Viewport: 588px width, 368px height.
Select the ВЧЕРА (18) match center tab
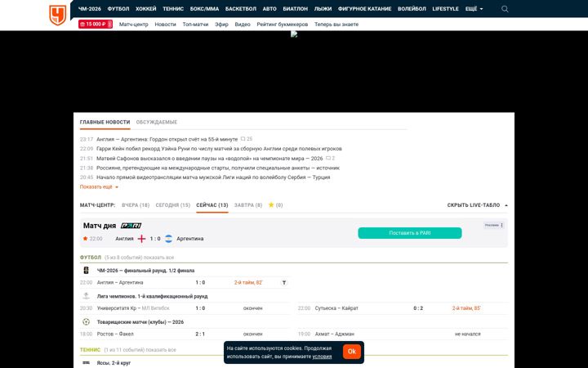pos(136,205)
